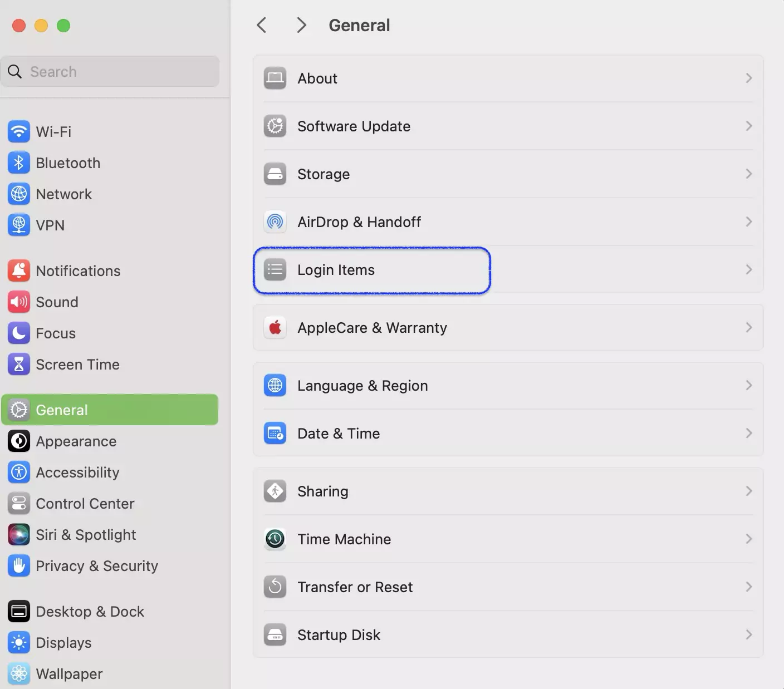Click the Focus moon icon
This screenshot has width=784, height=689.
(19, 333)
